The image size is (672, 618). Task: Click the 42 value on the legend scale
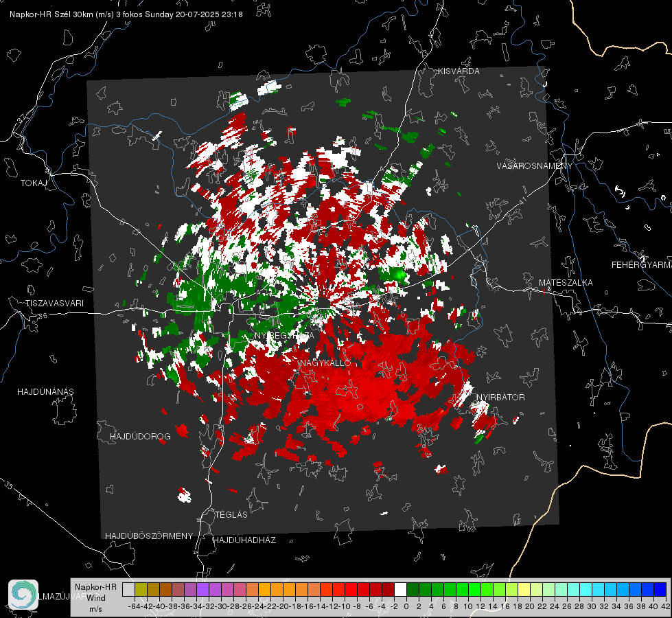coord(666,607)
